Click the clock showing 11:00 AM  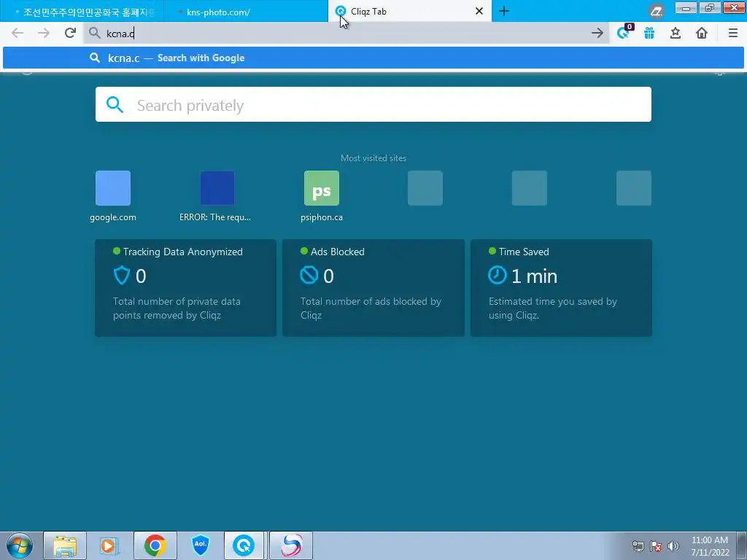710,546
